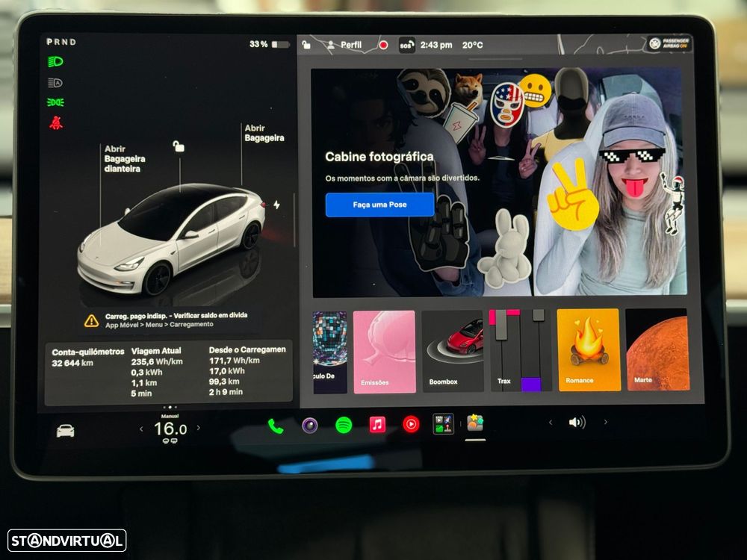Viewport: 747px width, 560px height.
Task: Unlock the car via padlock above vehicle
Action: pyautogui.click(x=179, y=146)
